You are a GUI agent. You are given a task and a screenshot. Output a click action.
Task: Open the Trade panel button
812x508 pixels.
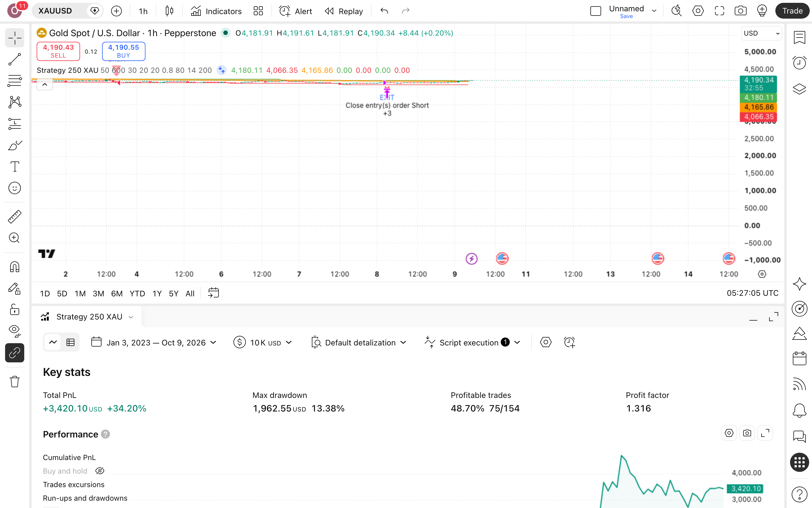(x=793, y=11)
